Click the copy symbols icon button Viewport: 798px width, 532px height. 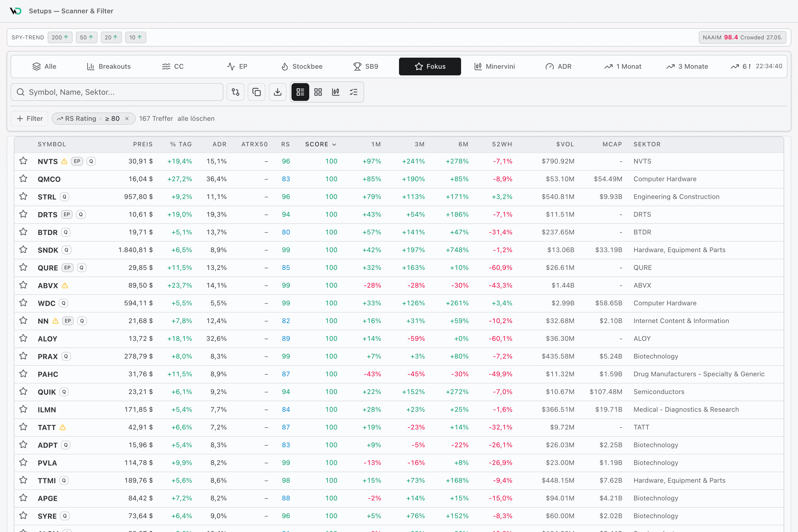coord(257,92)
